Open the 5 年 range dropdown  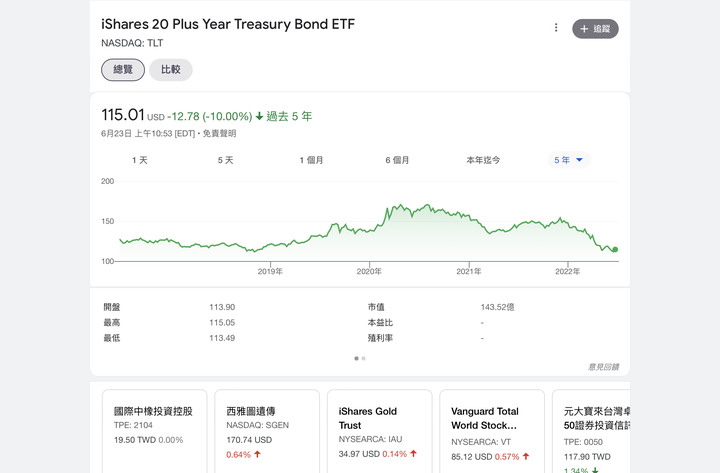point(568,160)
